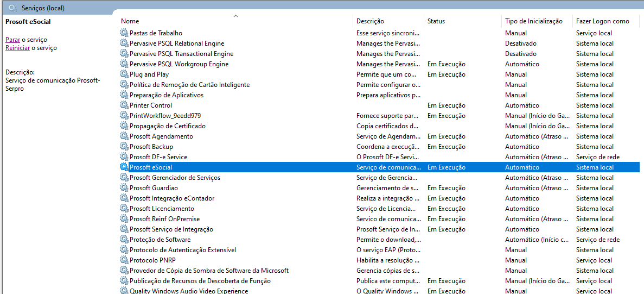Click Em Execução status of Printer Control
This screenshot has width=644, height=294.
[446, 105]
